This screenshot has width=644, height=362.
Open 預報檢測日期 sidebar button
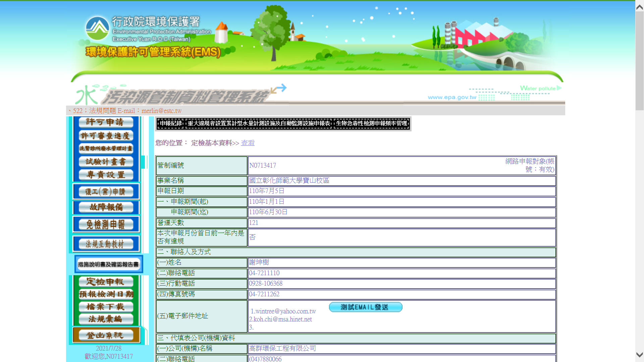coord(106,294)
